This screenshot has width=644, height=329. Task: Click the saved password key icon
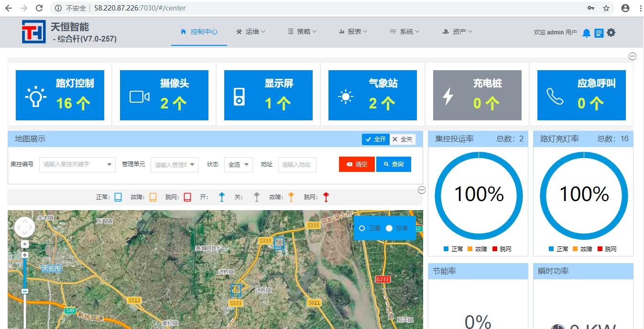click(591, 8)
